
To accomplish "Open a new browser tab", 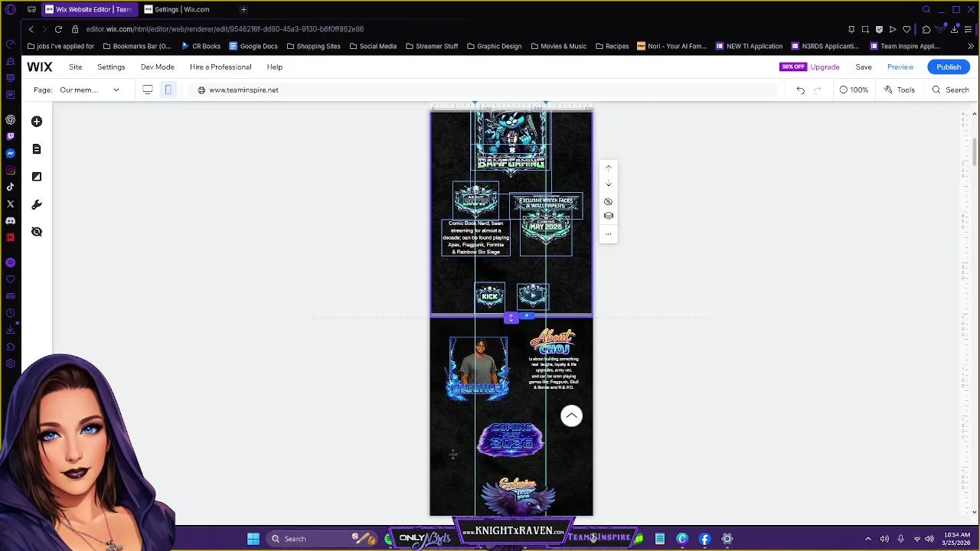I will click(243, 9).
